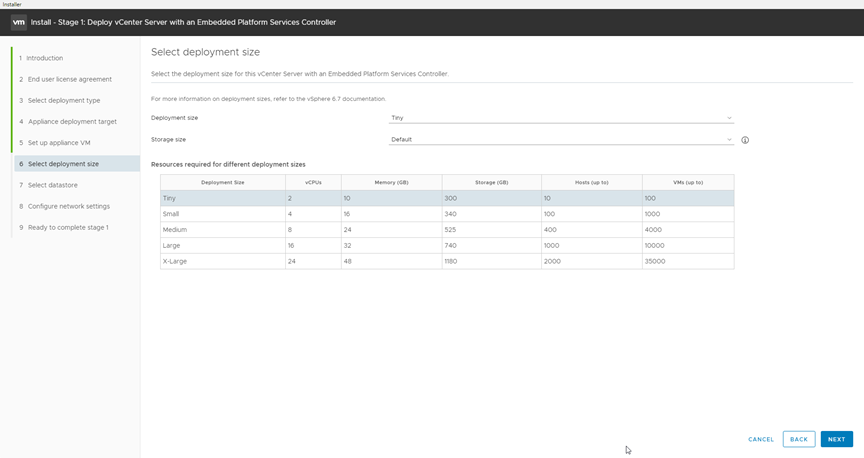Choose the X-Large deployment size row
The image size is (864, 458).
click(446, 261)
